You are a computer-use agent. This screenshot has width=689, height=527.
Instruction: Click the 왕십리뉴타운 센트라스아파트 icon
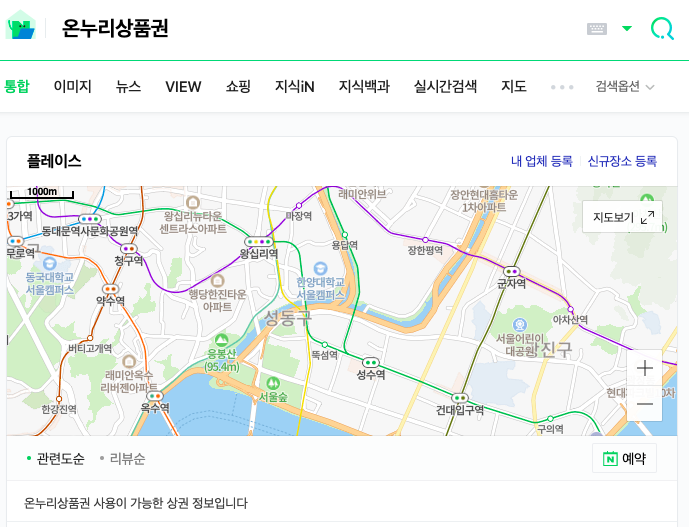tap(193, 202)
